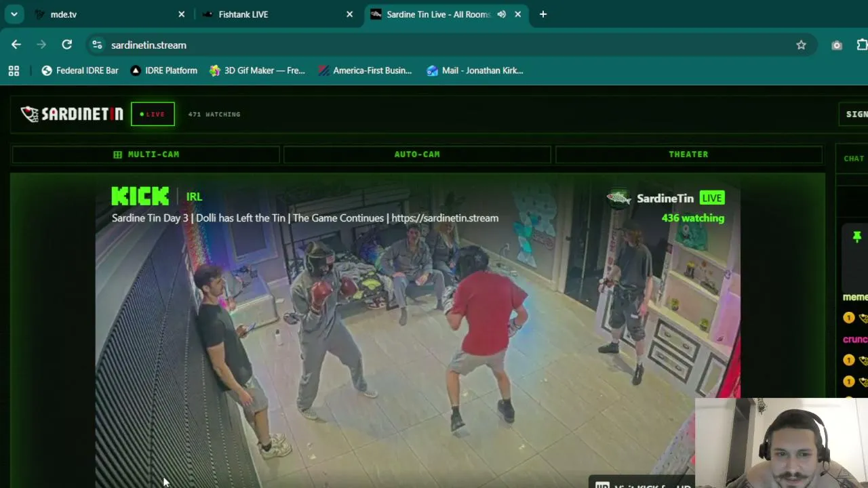
Task: Switch to THEATER mode
Action: 688,155
